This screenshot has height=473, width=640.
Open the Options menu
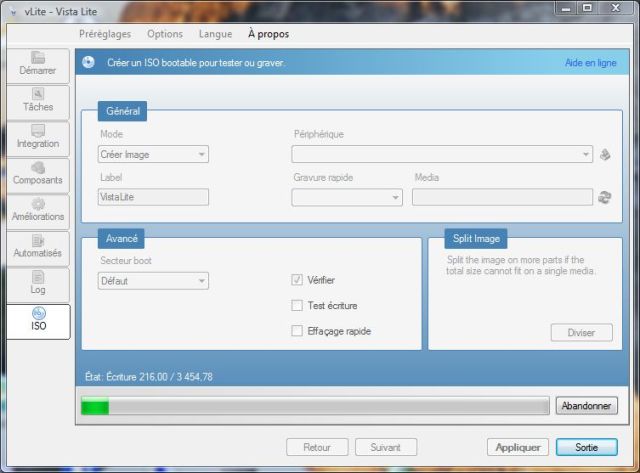tap(165, 34)
